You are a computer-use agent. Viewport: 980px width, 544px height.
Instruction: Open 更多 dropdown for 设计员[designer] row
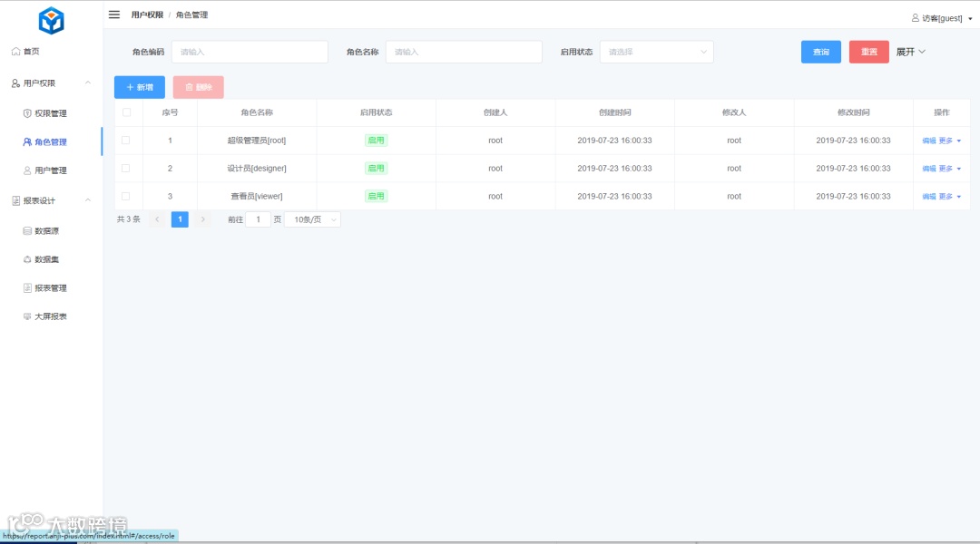[949, 169]
